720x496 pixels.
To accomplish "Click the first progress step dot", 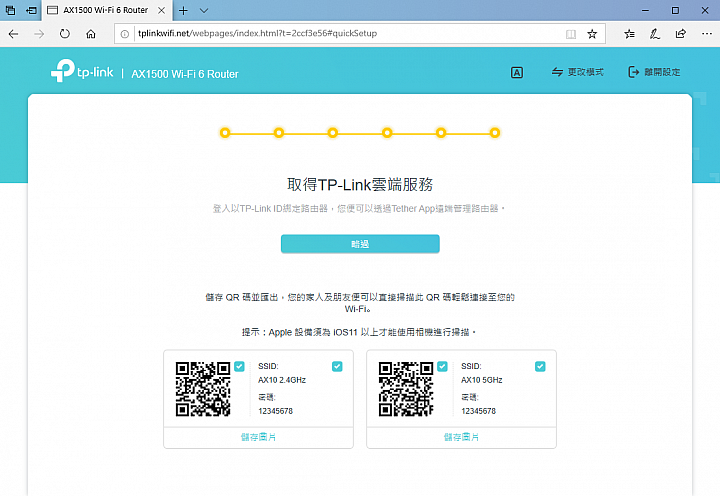I will [225, 133].
